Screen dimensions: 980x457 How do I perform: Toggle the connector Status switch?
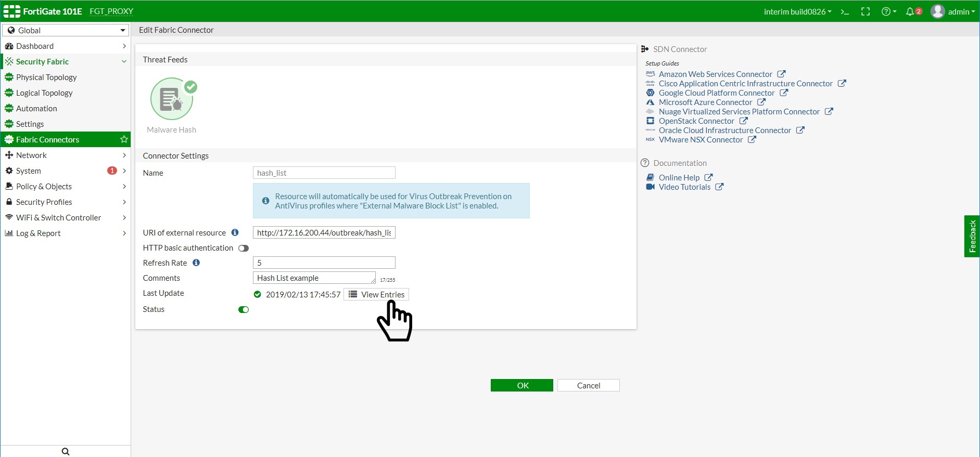point(244,309)
